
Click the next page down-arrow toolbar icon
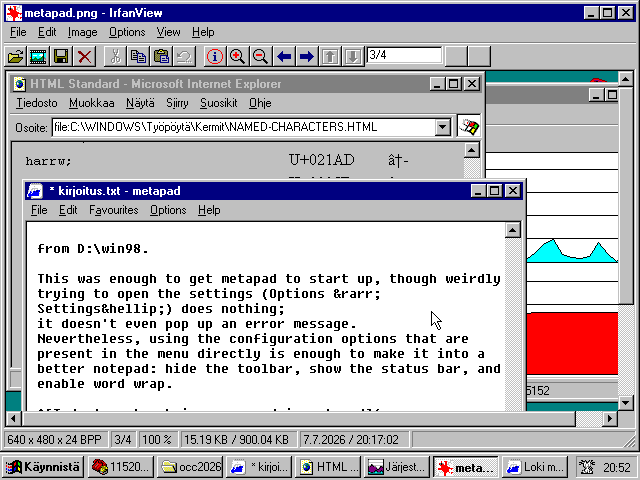[x=353, y=56]
